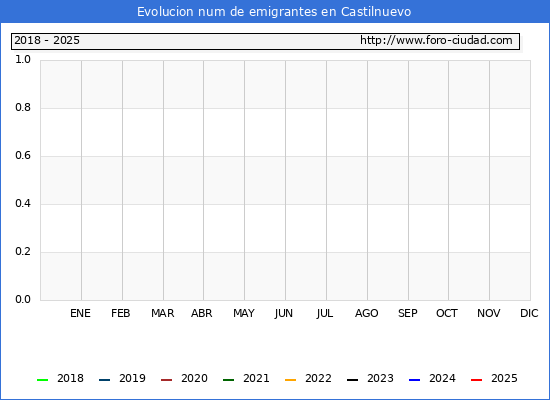Click the 2022 orange legend swatch
550x400 pixels.
click(290, 380)
